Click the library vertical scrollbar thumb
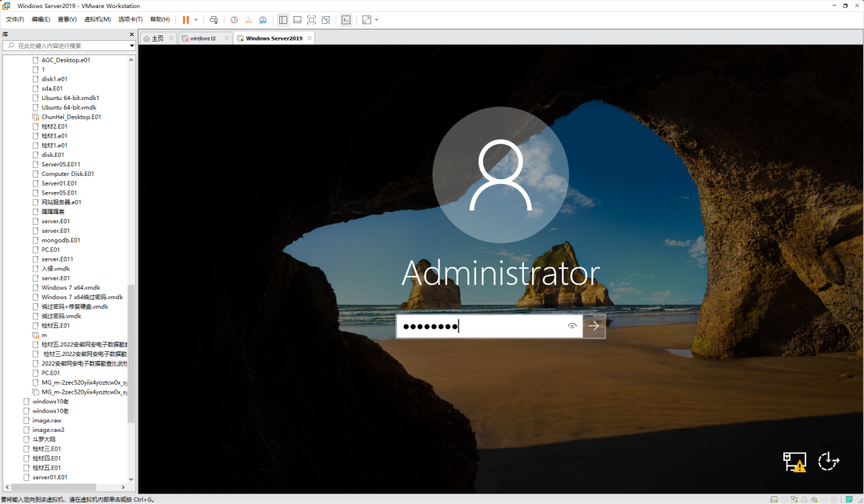Screen dimensions: 864x504 [131, 354]
